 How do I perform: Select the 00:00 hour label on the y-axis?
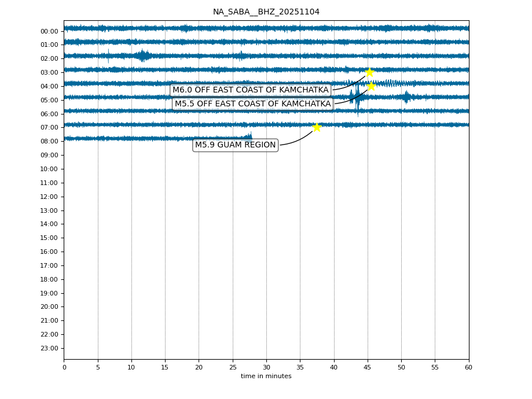click(x=49, y=31)
